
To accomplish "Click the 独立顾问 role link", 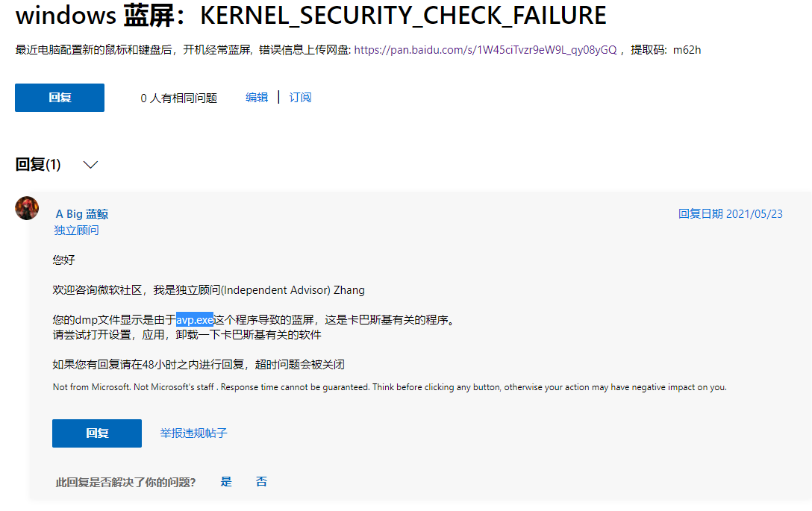I will (76, 230).
